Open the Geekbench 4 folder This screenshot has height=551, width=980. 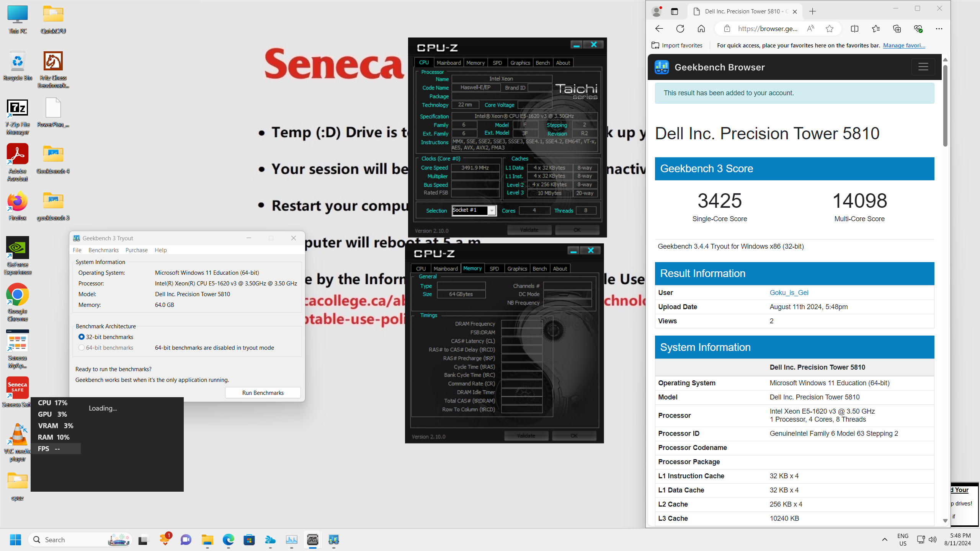click(53, 160)
